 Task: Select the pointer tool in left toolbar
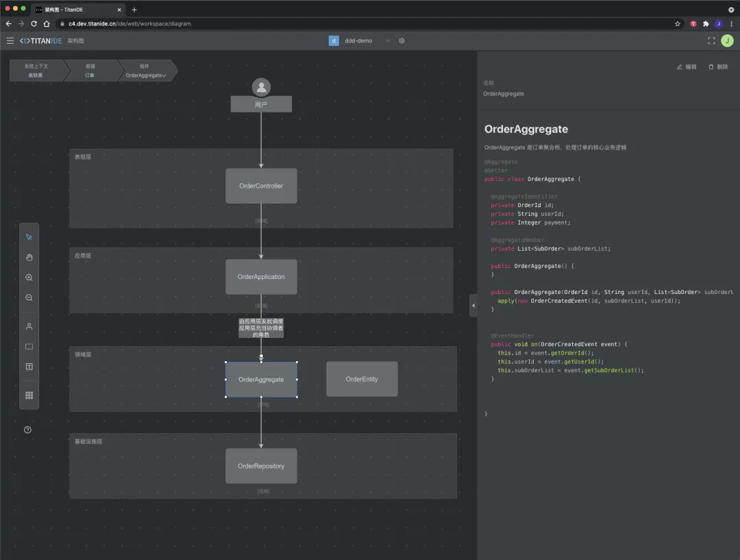(29, 237)
